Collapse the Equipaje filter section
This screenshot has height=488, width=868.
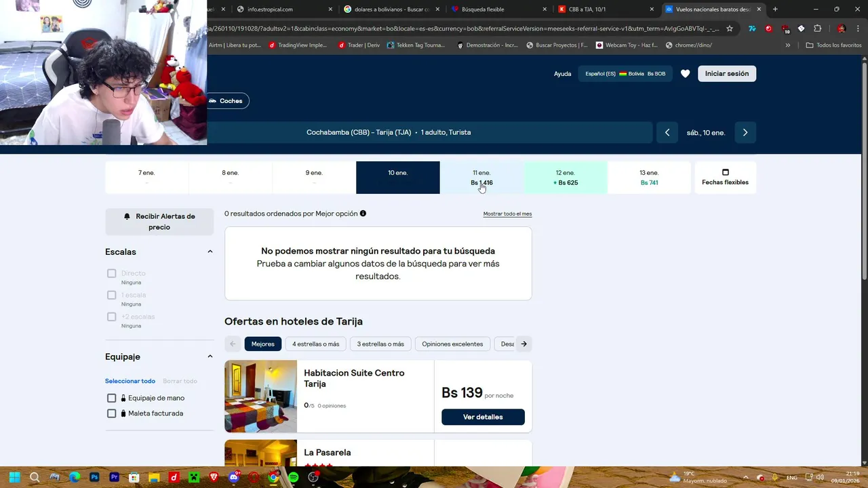[x=210, y=357]
